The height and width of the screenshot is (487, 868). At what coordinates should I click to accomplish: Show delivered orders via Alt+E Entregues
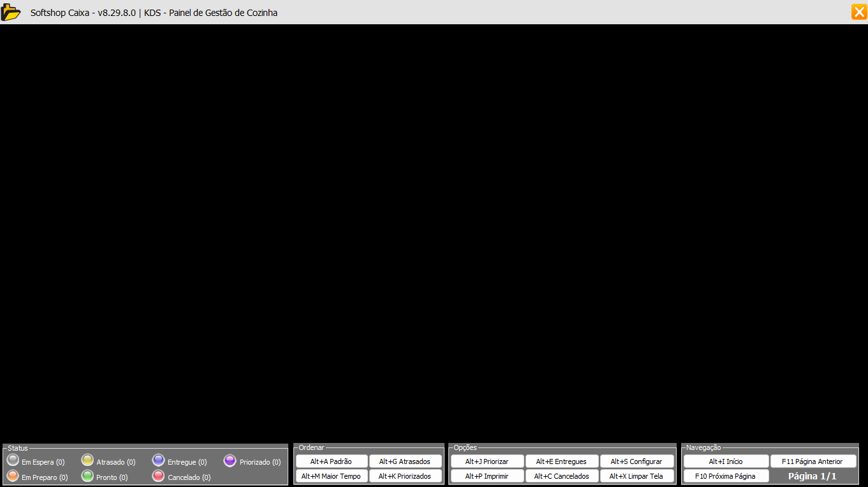[561, 461]
